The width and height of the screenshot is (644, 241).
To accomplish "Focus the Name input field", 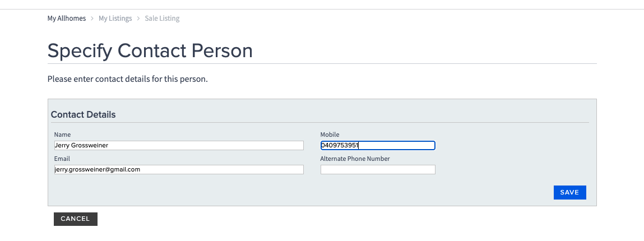I will 178,146.
